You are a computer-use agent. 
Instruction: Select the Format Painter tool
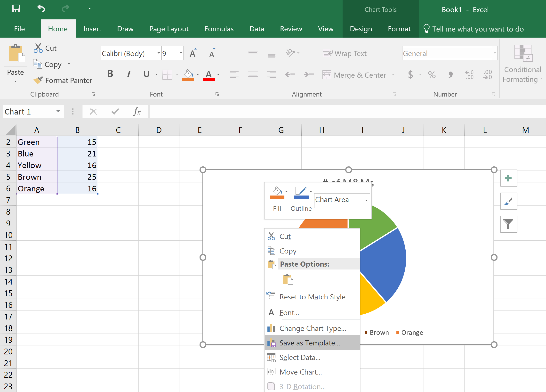(x=64, y=80)
